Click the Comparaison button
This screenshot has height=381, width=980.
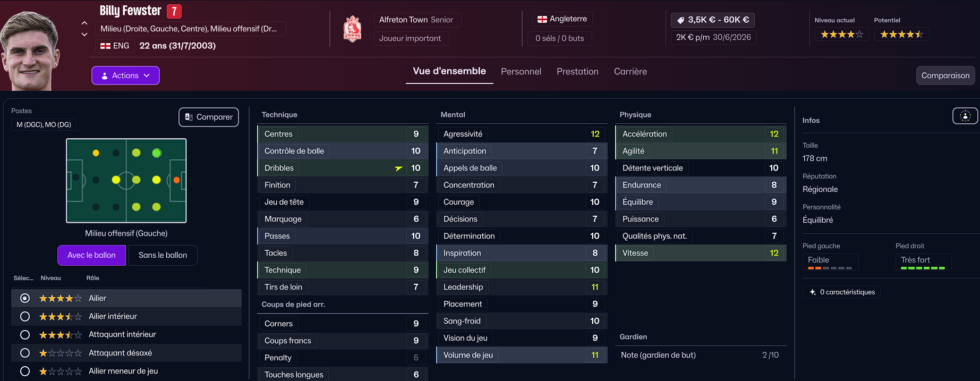(x=945, y=75)
